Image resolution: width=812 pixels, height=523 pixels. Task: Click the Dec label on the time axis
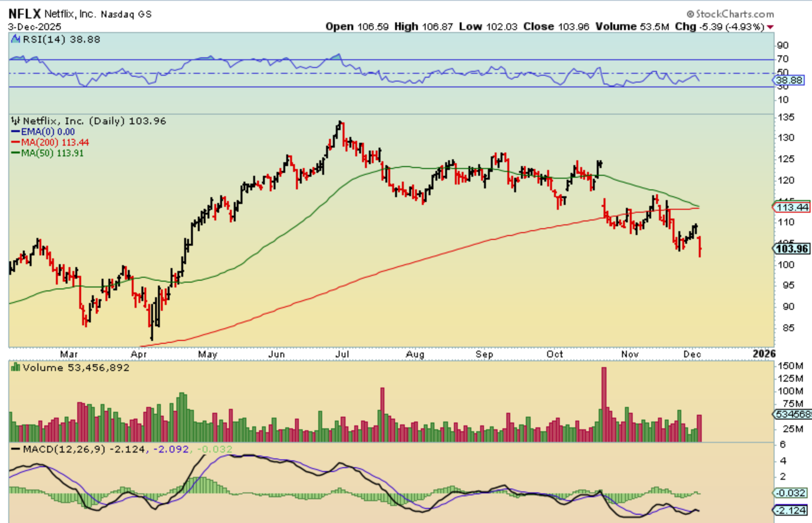point(692,354)
